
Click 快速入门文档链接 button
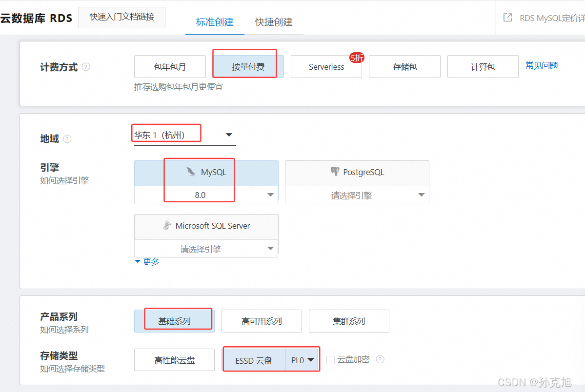[122, 17]
